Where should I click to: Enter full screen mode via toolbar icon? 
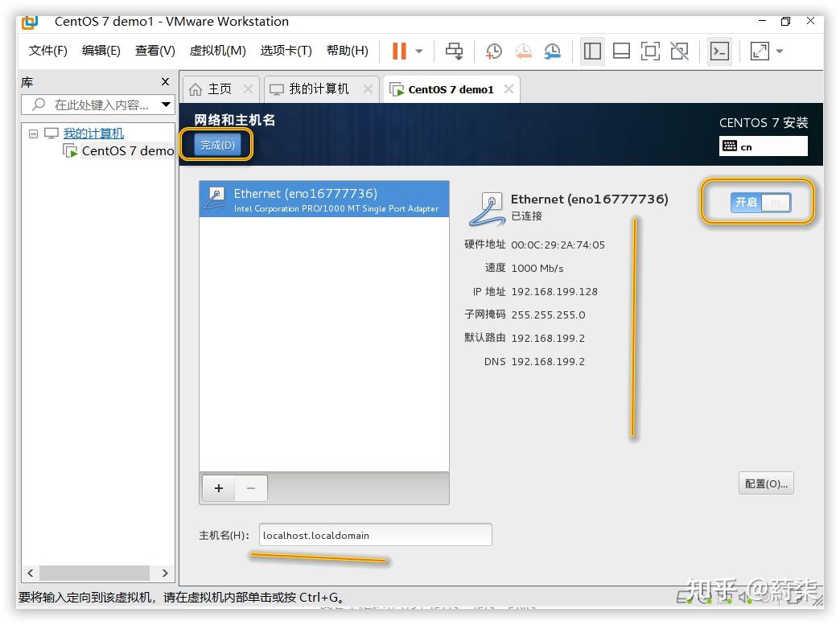pos(650,51)
